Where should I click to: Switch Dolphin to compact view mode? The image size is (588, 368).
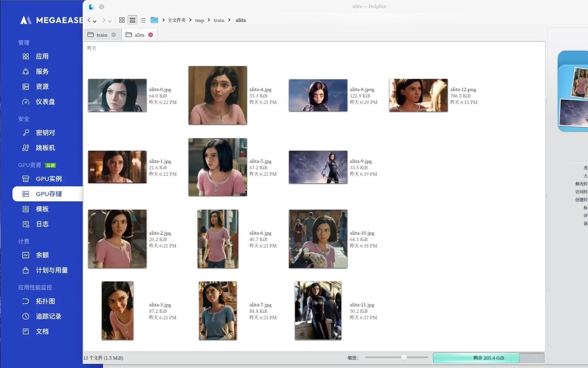point(132,20)
